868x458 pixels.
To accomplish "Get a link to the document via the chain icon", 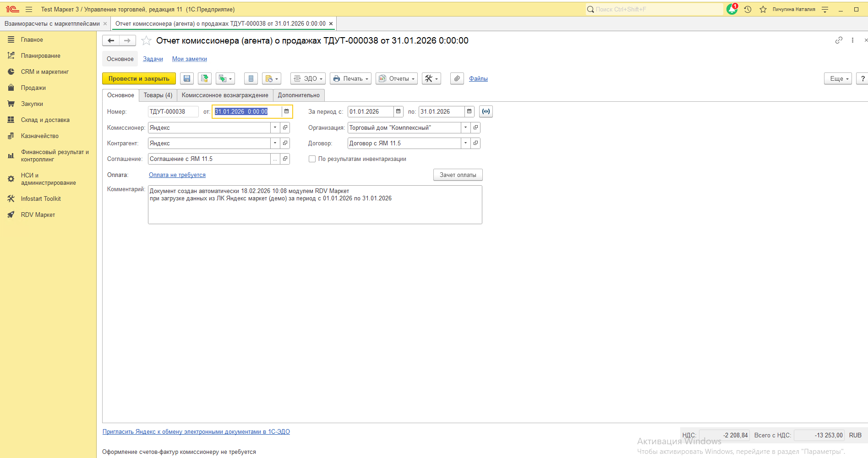I will point(839,40).
